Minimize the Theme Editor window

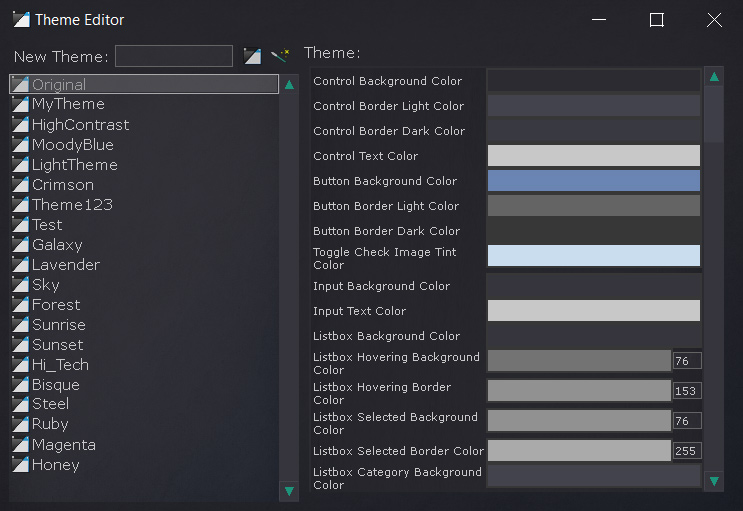tap(599, 20)
